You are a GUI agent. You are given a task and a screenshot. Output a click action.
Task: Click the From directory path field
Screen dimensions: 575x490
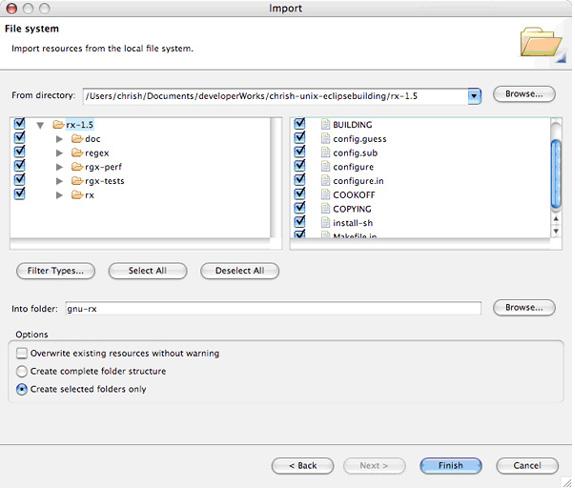click(275, 96)
